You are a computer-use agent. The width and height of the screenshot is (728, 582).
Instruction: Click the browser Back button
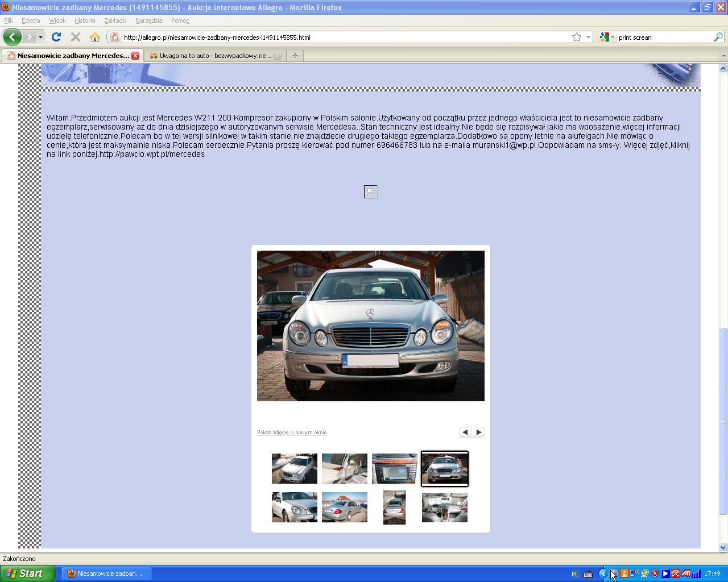coord(13,37)
